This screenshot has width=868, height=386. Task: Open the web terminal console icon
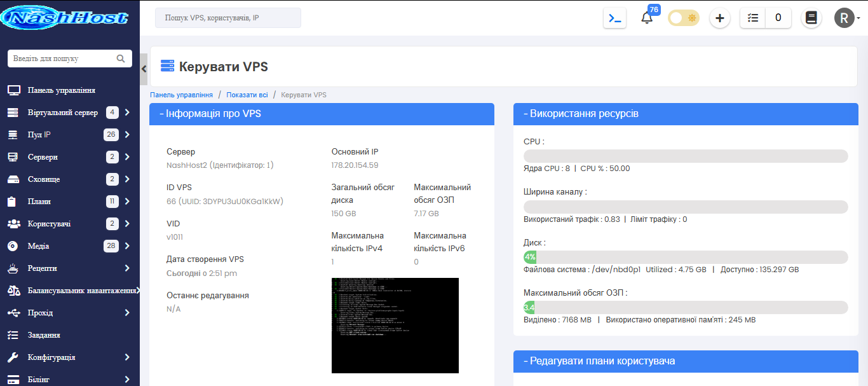tap(614, 18)
